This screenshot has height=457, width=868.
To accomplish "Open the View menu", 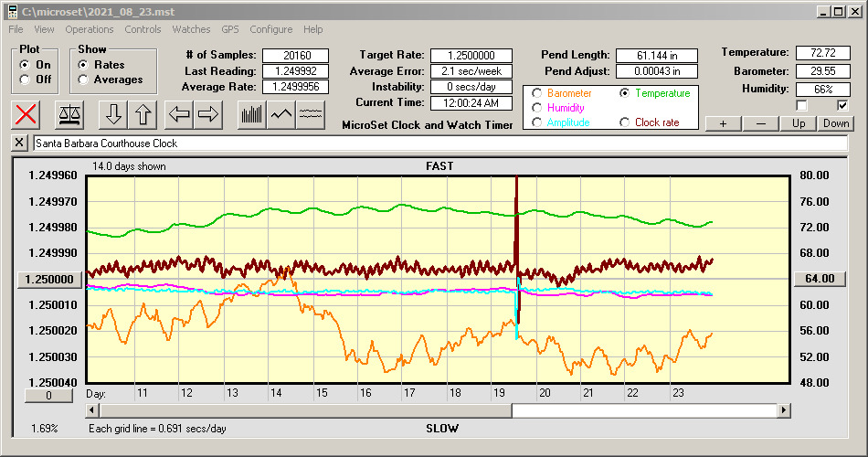I will click(44, 29).
